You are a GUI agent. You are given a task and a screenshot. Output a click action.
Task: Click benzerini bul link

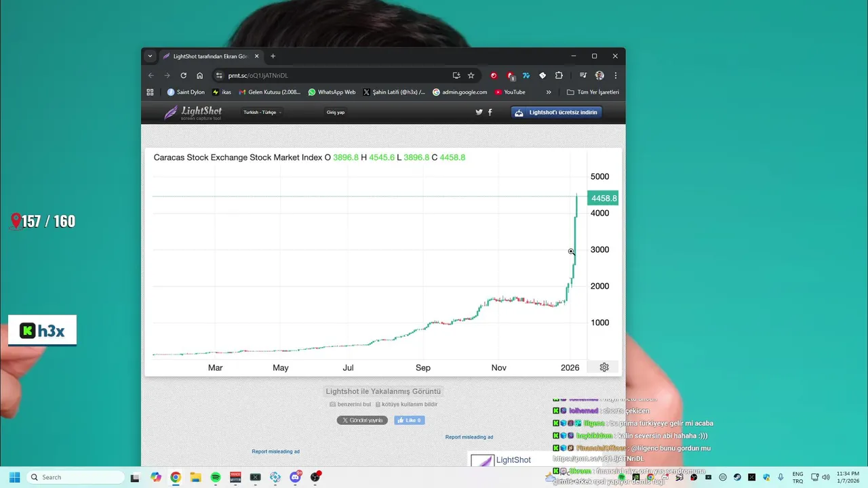click(x=350, y=405)
